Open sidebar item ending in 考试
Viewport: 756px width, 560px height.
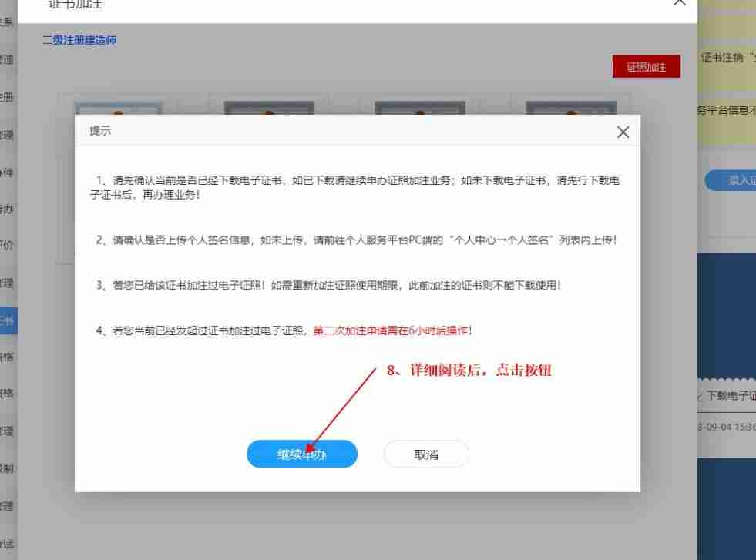pyautogui.click(x=8, y=544)
